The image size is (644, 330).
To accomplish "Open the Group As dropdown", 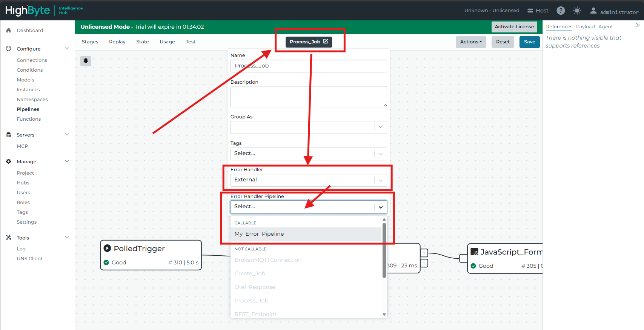I will (380, 127).
